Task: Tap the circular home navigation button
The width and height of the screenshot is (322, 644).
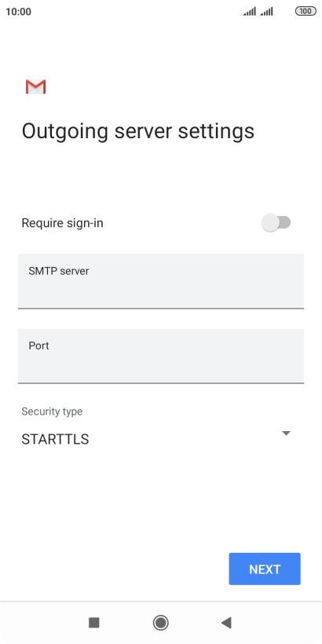Action: (160, 623)
